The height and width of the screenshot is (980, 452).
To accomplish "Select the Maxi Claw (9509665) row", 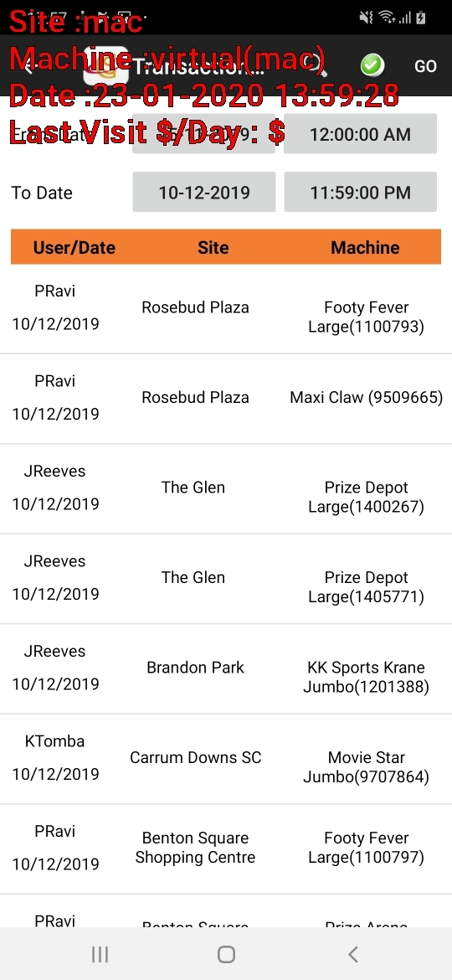I will [x=226, y=399].
